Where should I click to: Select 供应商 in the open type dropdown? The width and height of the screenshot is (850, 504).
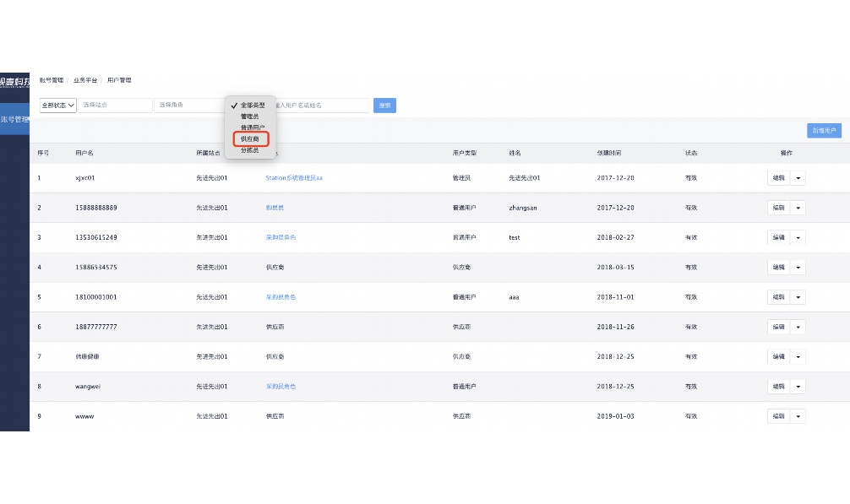[x=250, y=138]
